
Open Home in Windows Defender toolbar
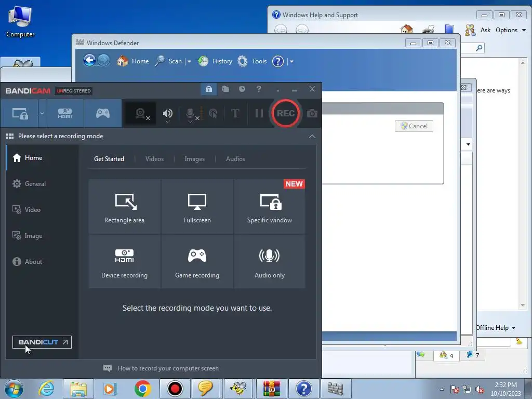tap(133, 61)
